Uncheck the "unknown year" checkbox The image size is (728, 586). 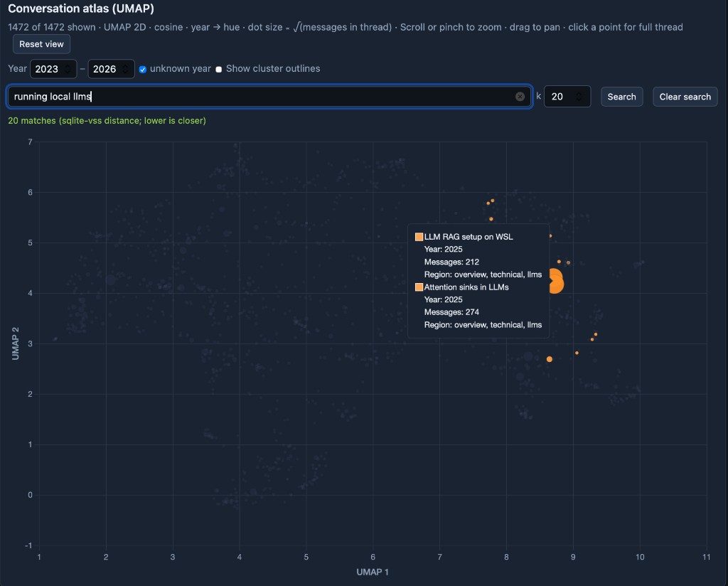142,69
